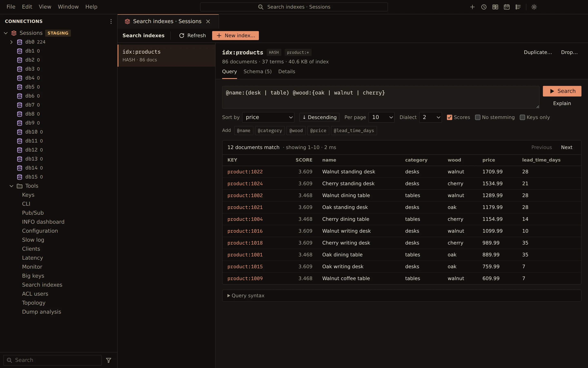Image resolution: width=588 pixels, height=368 pixels.
Task: Click the Sessions connection stack icon
Action: pyautogui.click(x=14, y=33)
